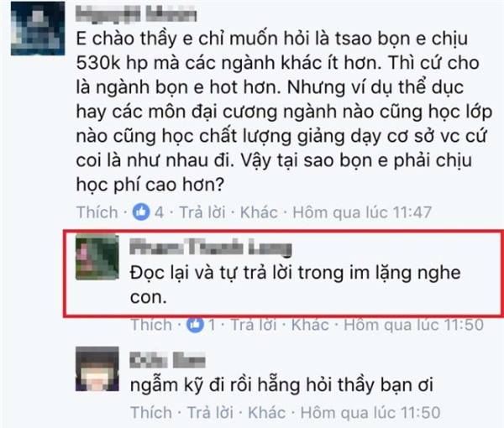Open the green avatar in the highlighted reply
Viewport: 504px width, 428px height.
tap(97, 257)
